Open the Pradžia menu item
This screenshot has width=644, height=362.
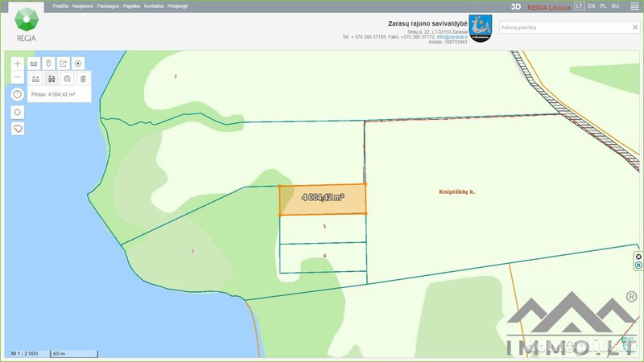[60, 6]
